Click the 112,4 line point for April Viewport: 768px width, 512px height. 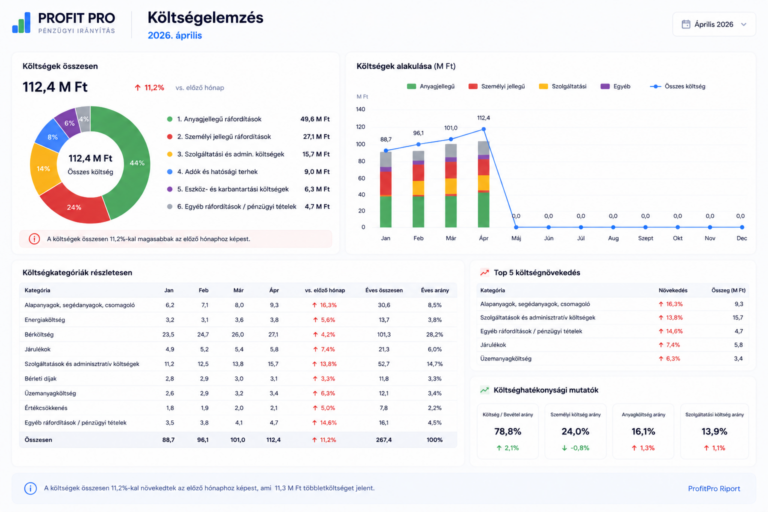coord(483,129)
